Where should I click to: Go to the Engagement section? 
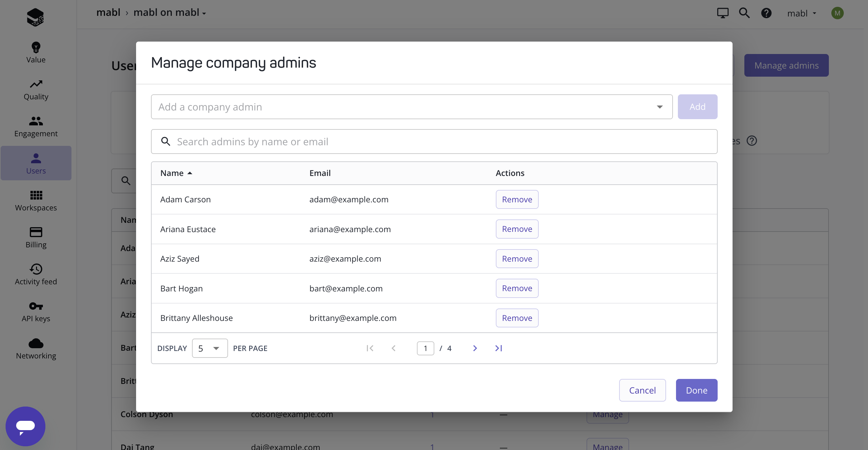pyautogui.click(x=36, y=127)
